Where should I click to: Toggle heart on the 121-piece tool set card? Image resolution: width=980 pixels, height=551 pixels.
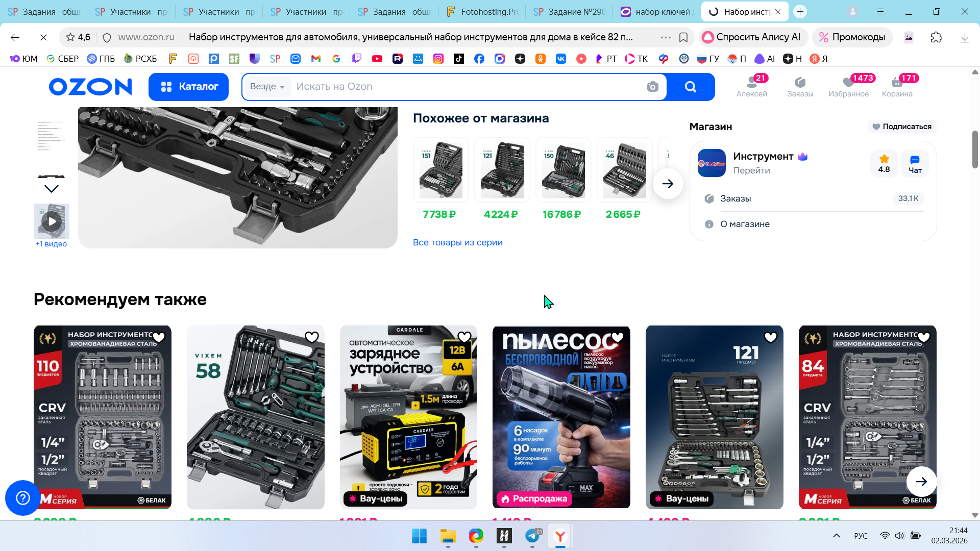point(770,337)
